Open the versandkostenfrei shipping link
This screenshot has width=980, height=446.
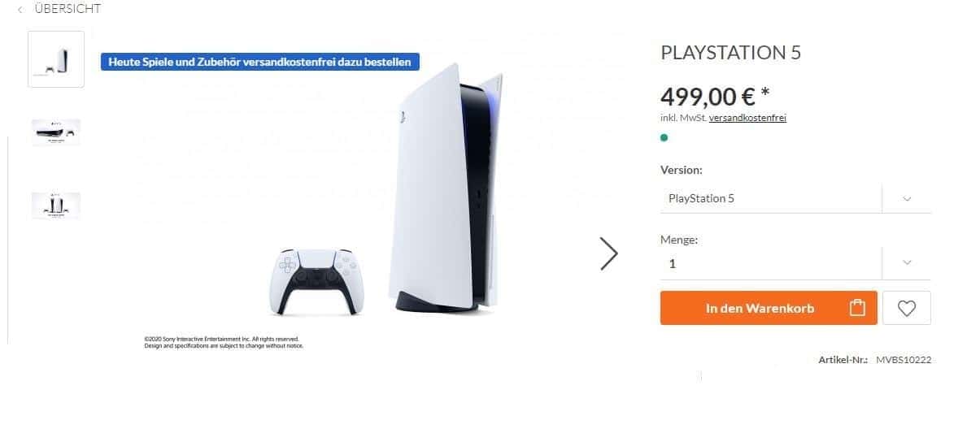tap(747, 118)
